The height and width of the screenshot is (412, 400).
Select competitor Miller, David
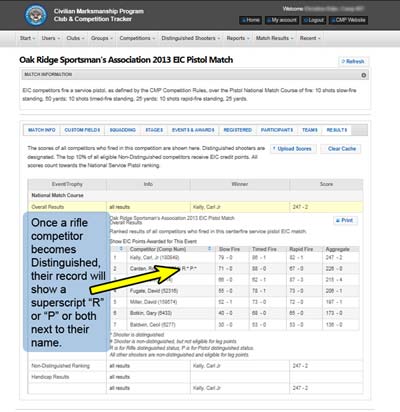[153, 302]
